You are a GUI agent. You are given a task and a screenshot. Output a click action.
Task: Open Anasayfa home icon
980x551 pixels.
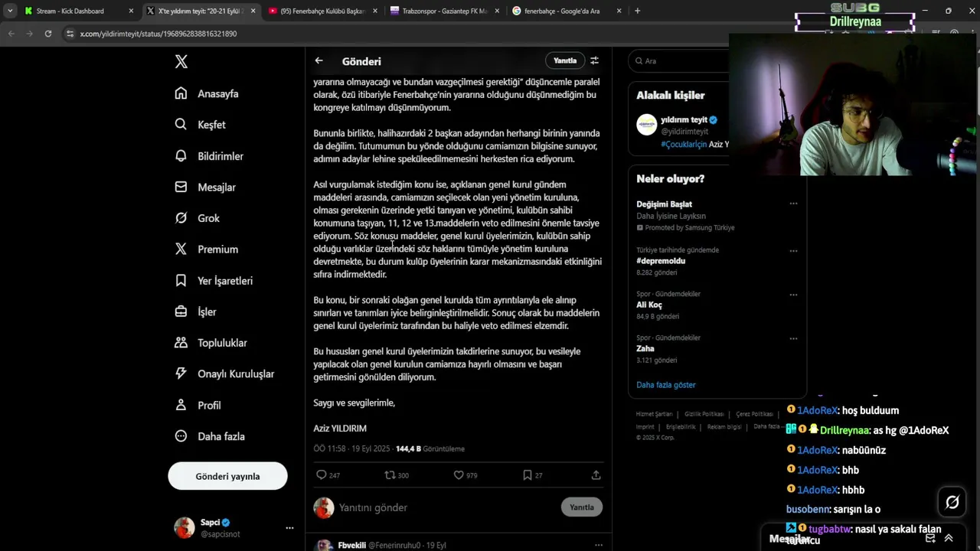tap(181, 93)
